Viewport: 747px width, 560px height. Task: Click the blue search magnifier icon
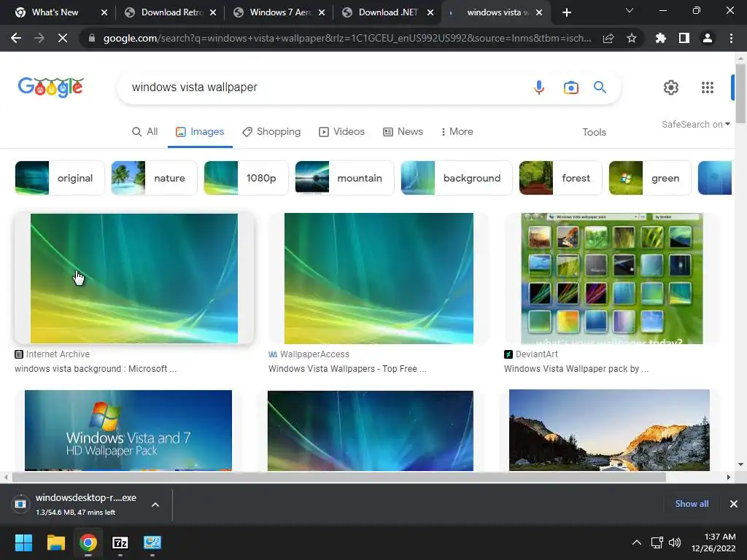(600, 87)
